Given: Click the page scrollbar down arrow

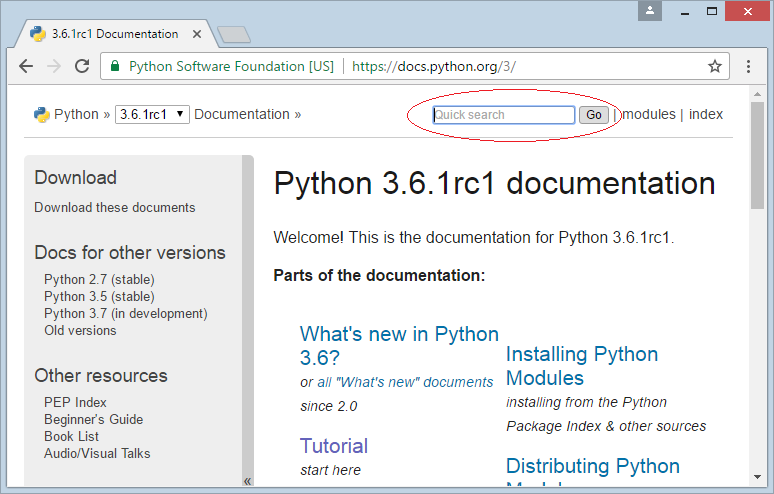Looking at the screenshot, I should click(757, 477).
